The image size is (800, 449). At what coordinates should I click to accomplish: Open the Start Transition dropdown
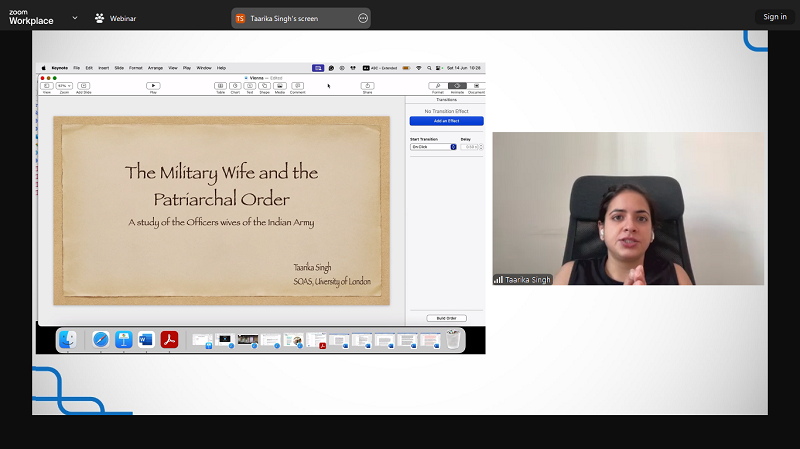433,147
